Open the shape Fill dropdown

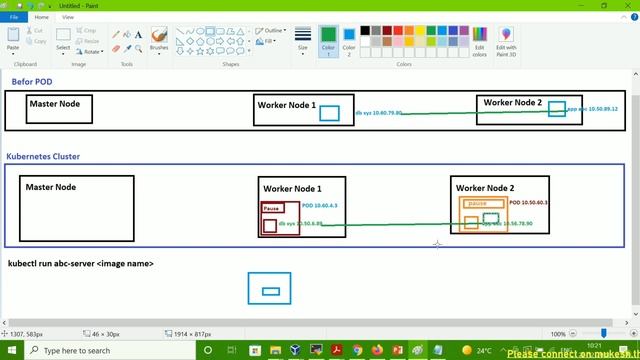(x=266, y=41)
